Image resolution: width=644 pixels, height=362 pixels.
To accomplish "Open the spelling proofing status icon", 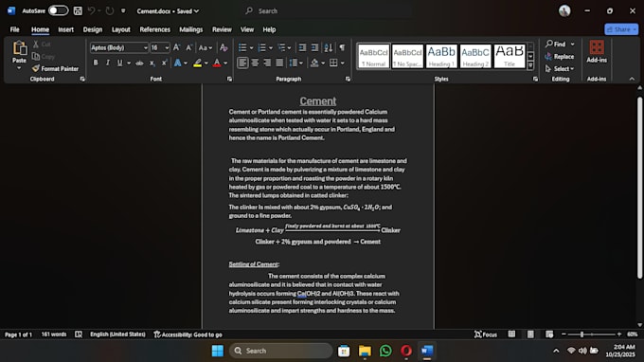I will [79, 335].
